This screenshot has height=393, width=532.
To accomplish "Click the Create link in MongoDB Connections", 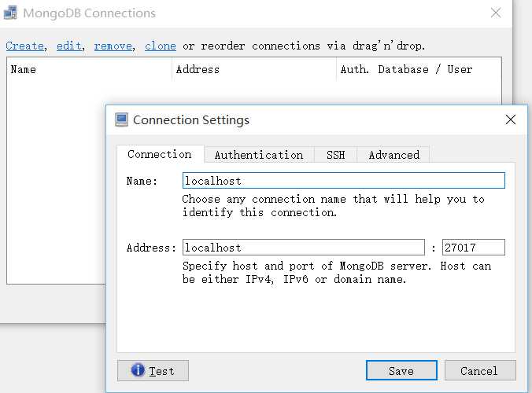I will [25, 46].
